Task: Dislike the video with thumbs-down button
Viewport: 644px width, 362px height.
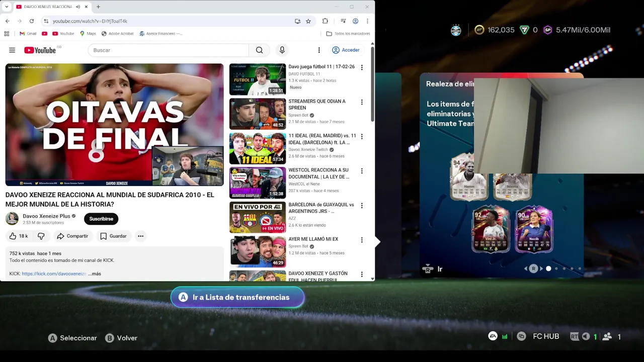Action: click(x=41, y=236)
